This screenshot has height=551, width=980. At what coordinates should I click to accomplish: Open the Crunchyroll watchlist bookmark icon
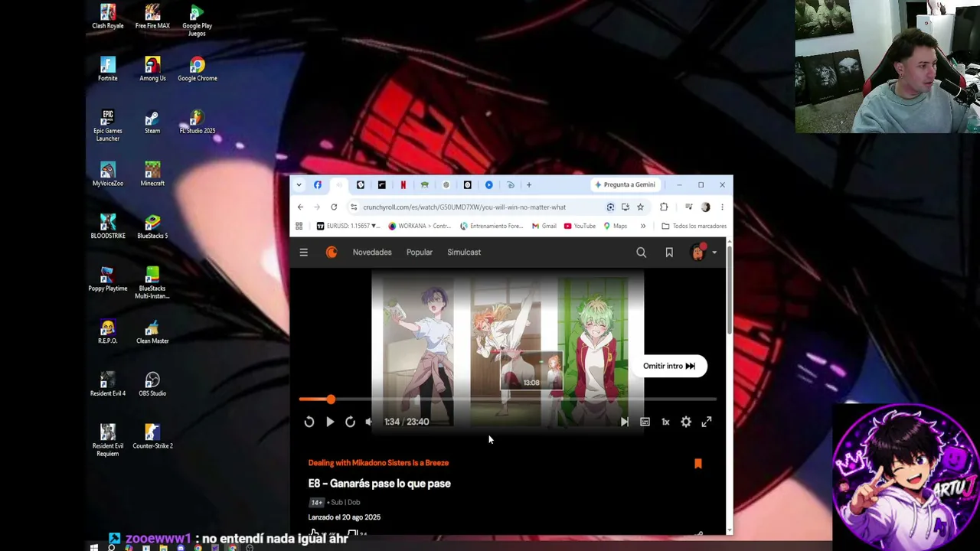669,253
